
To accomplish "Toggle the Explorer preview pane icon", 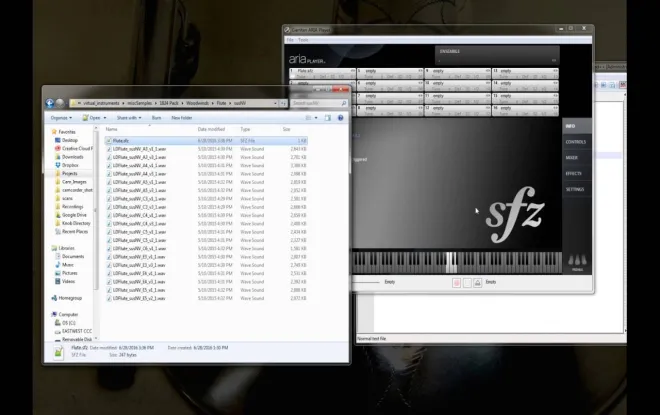I will (x=327, y=118).
